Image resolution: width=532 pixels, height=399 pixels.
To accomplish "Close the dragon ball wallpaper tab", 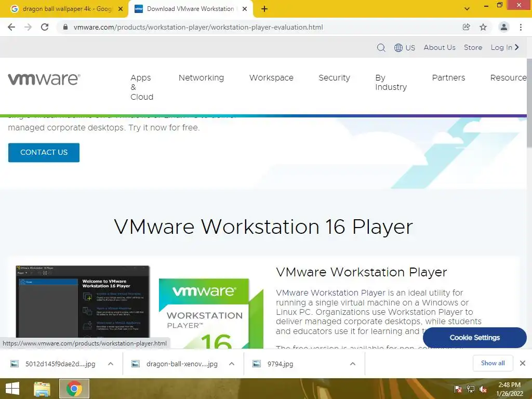I will [121, 9].
